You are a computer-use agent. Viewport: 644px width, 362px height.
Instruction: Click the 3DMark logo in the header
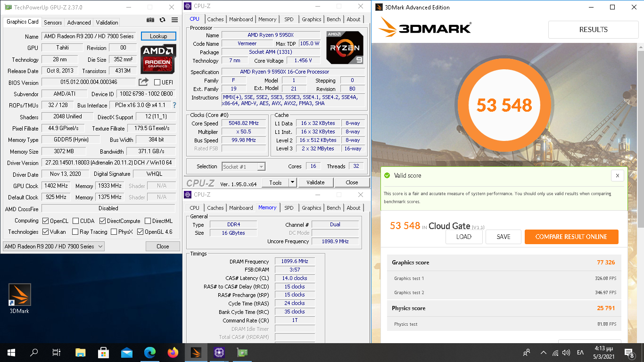[x=425, y=28]
